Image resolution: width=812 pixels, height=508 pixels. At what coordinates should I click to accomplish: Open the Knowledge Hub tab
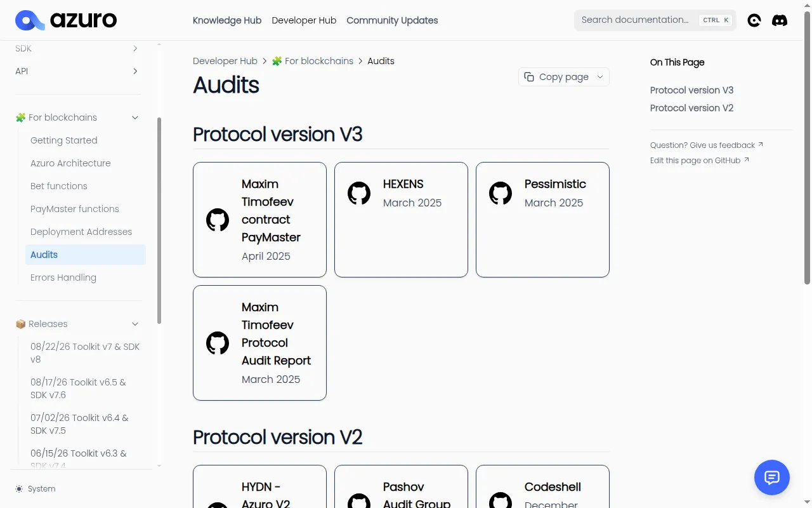[227, 20]
